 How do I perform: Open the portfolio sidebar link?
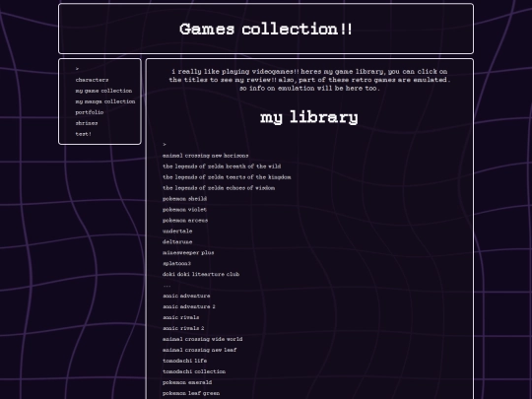pos(90,112)
